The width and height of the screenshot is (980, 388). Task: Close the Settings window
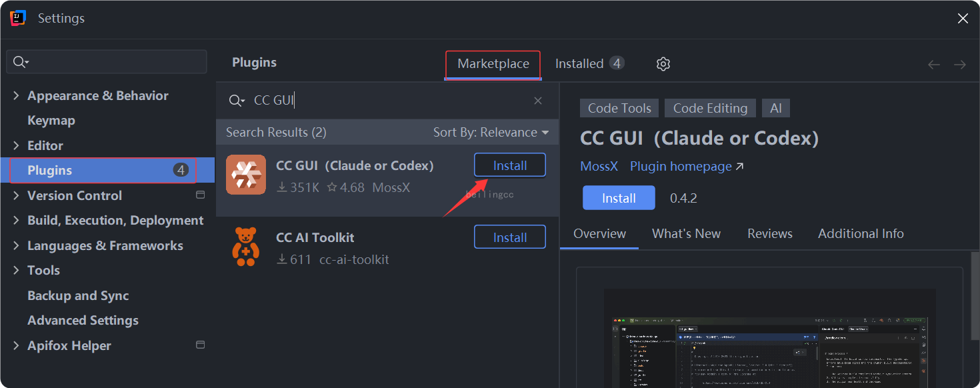point(963,19)
